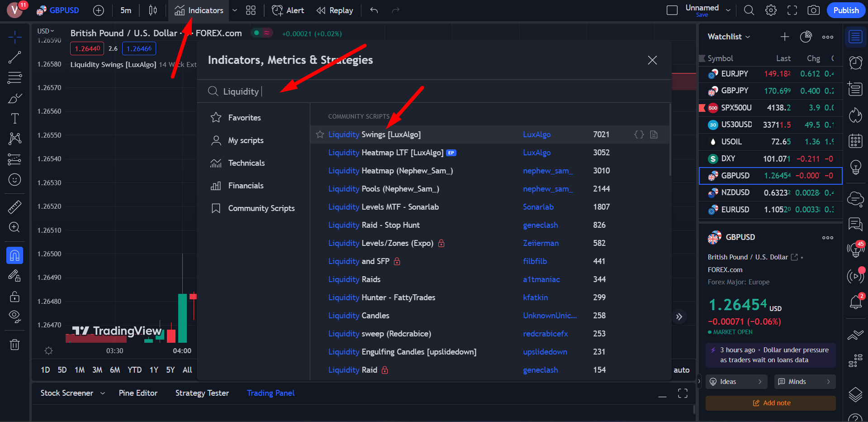Open the Fibonacci retracement tools
Viewport: 868px width, 422px height.
tap(15, 78)
